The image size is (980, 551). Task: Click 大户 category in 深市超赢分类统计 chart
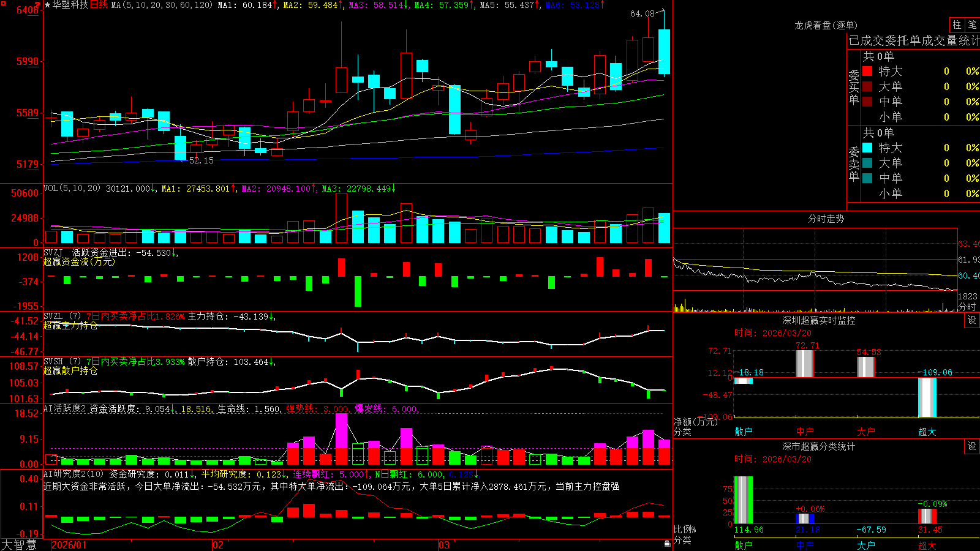click(866, 545)
